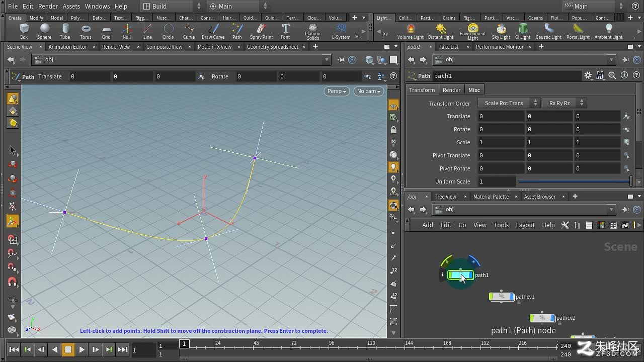Open the No cam camera dropdown
The image size is (644, 362).
[369, 91]
